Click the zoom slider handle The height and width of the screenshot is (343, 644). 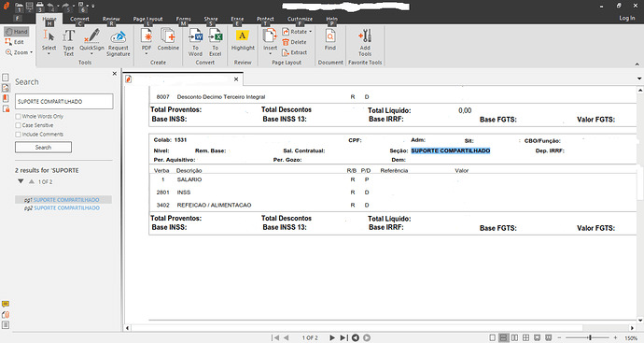click(x=590, y=337)
